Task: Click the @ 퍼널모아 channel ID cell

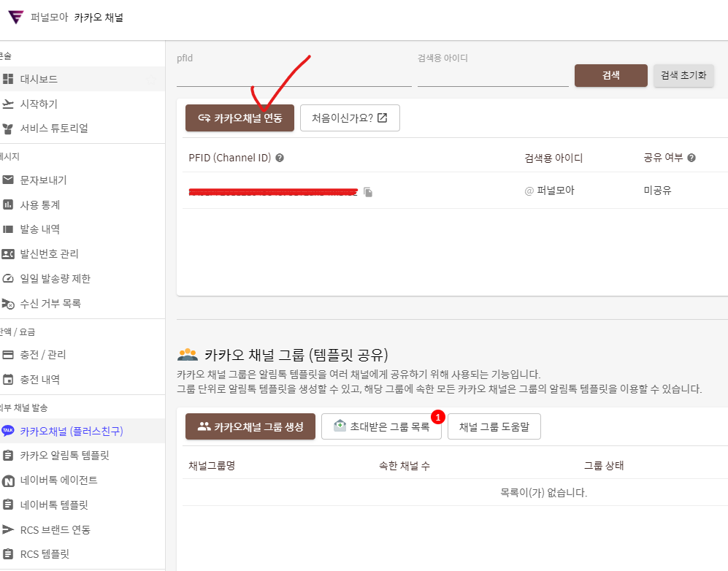Action: 549,191
